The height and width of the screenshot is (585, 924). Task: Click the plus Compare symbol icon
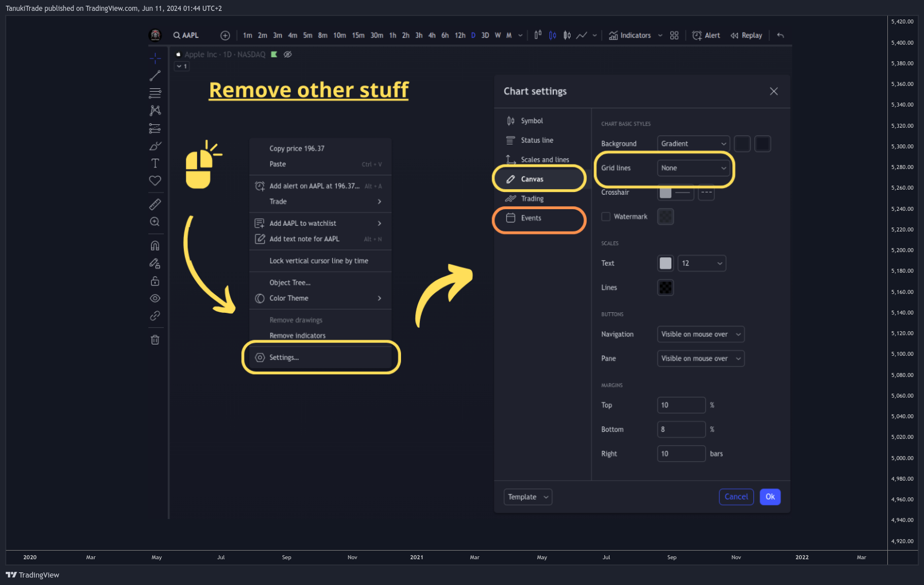coord(225,36)
